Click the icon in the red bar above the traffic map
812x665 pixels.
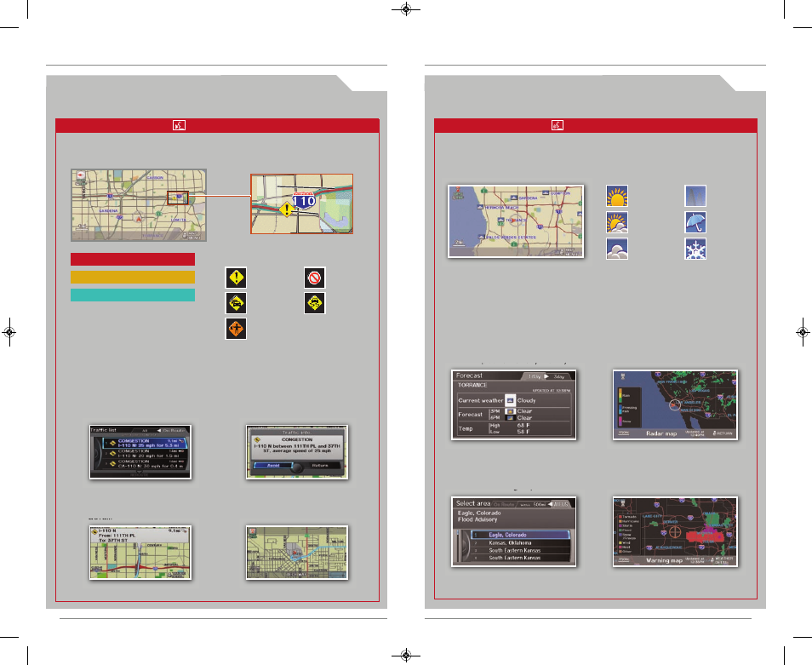(x=180, y=125)
